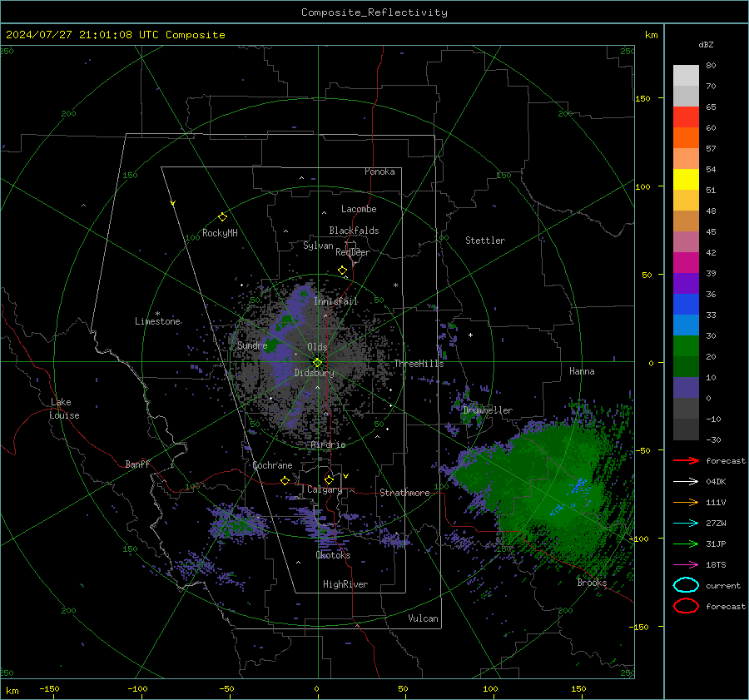Click the Drumheller city label

coord(488,410)
